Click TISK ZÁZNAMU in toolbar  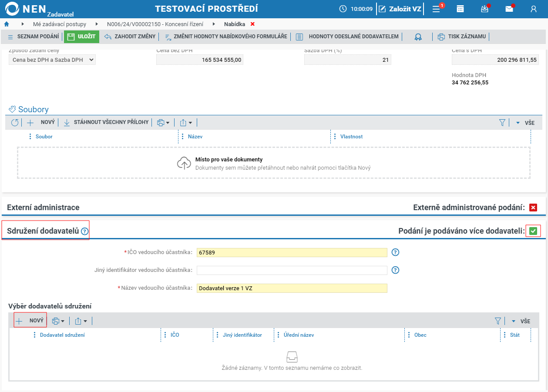(x=462, y=37)
